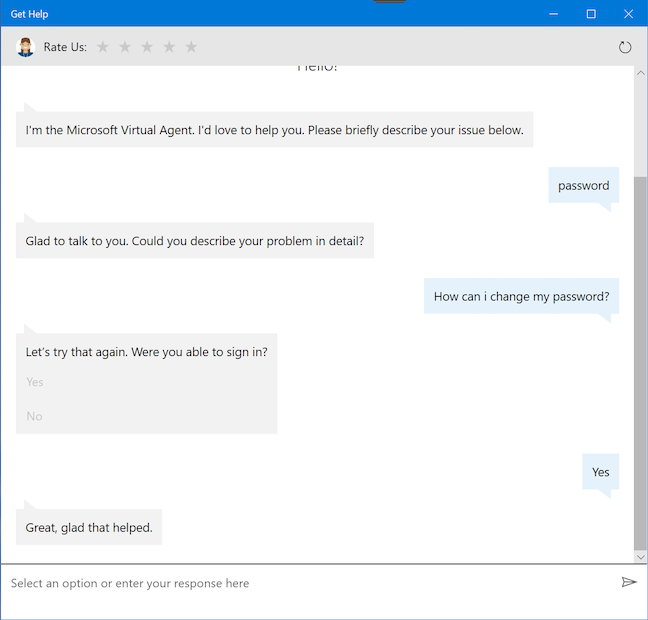Click the vertical scrollbar thumb
Viewport: 648px width, 620px height.
(x=640, y=360)
